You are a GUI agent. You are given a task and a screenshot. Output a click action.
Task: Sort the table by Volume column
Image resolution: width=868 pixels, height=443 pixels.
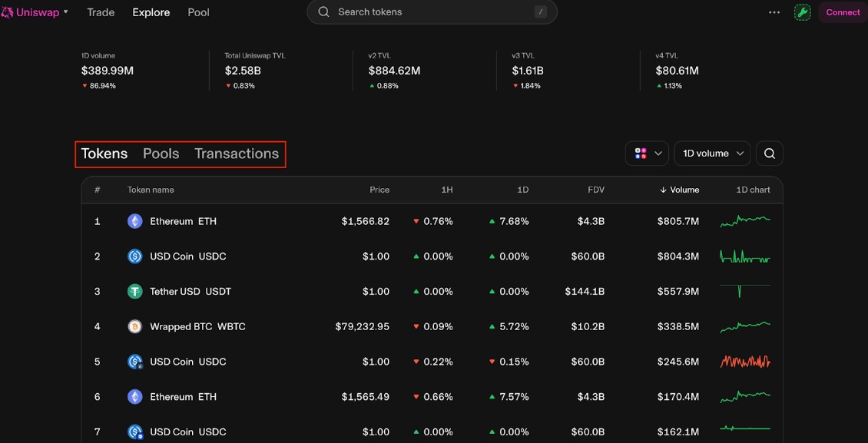coord(680,190)
